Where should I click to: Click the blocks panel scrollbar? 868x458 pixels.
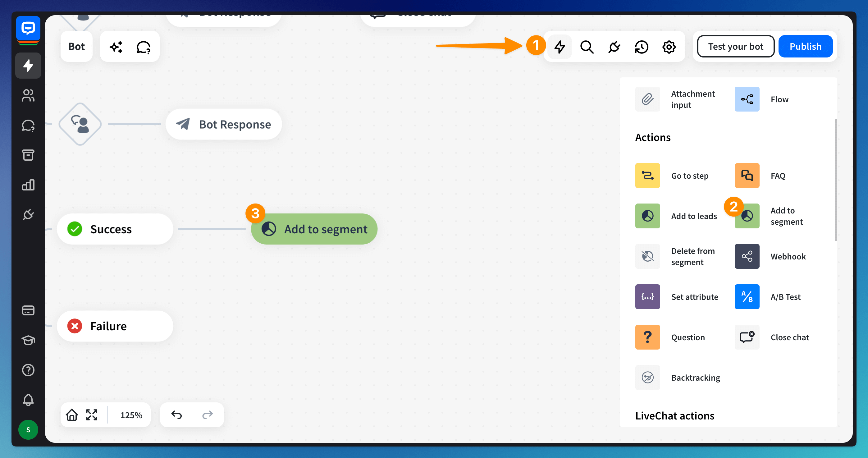[x=835, y=180]
